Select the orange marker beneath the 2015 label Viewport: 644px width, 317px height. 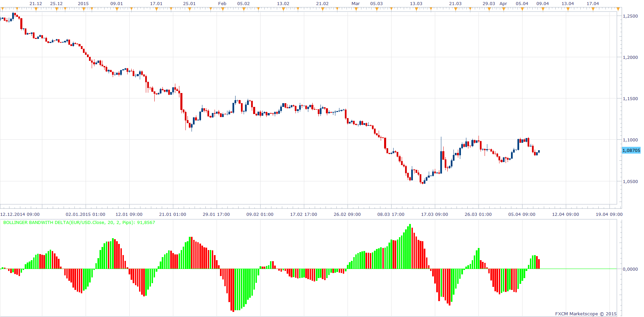[x=83, y=9]
